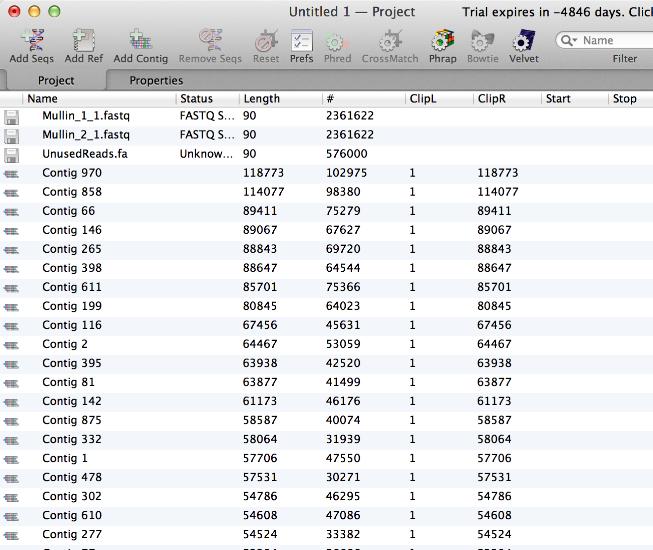Select the Contig 277 name
The height and width of the screenshot is (550, 653).
tap(72, 534)
